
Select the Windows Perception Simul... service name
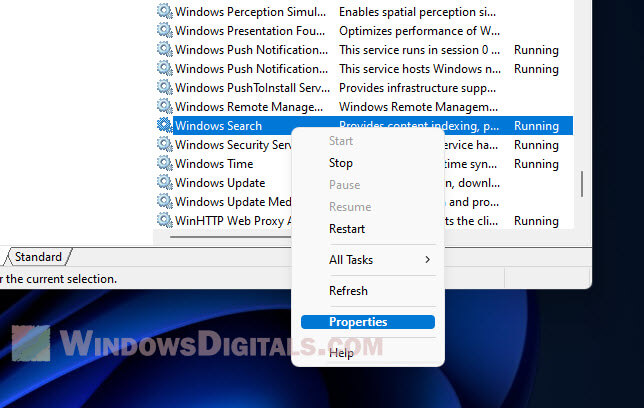[x=250, y=12]
